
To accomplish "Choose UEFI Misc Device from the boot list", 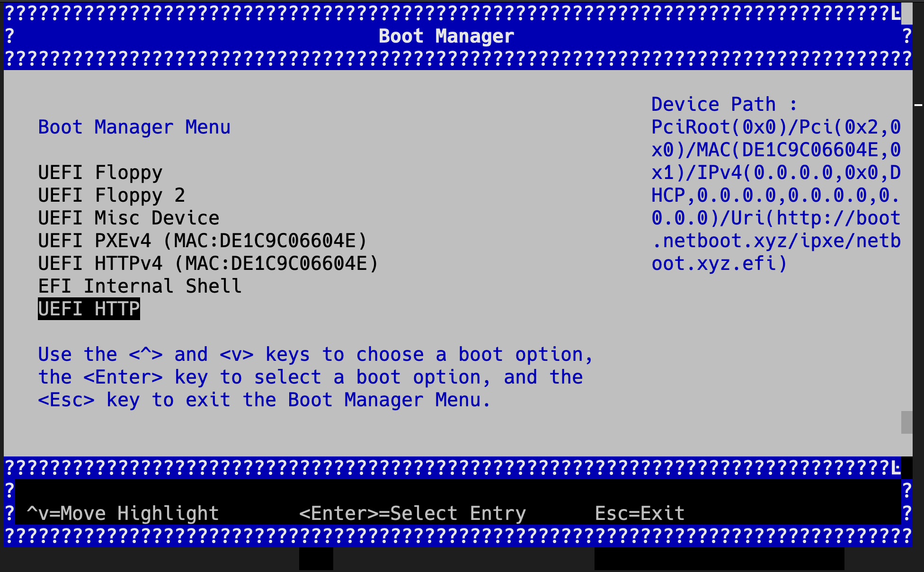I will point(128,217).
